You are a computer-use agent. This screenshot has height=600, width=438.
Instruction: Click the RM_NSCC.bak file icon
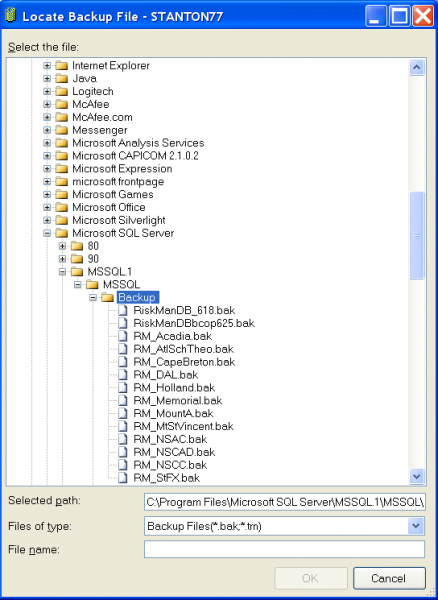tap(122, 465)
